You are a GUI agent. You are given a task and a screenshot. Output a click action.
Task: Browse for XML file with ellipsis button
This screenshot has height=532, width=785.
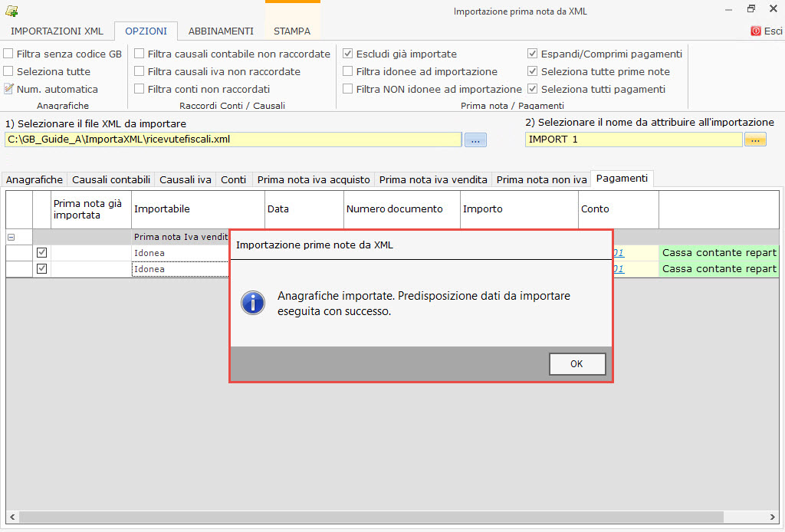coord(475,140)
